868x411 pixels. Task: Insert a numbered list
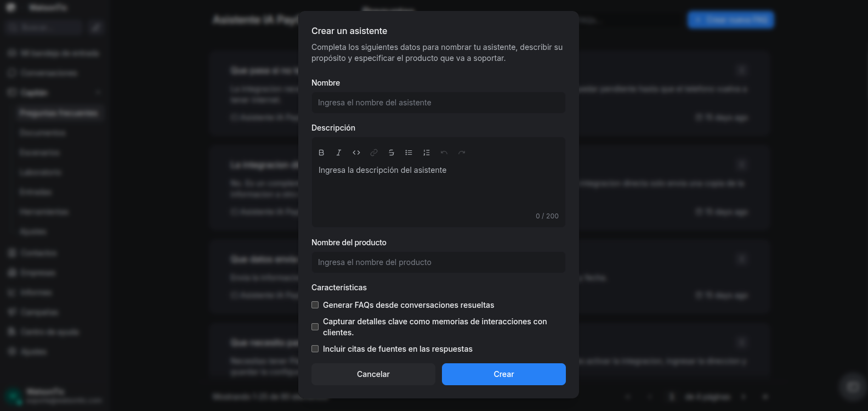click(427, 153)
